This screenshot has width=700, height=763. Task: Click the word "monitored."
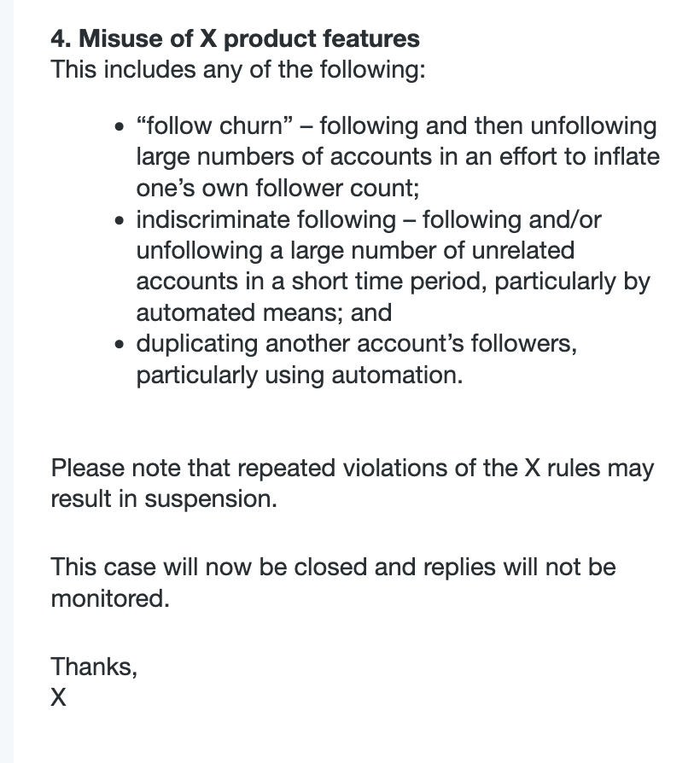[x=110, y=598]
